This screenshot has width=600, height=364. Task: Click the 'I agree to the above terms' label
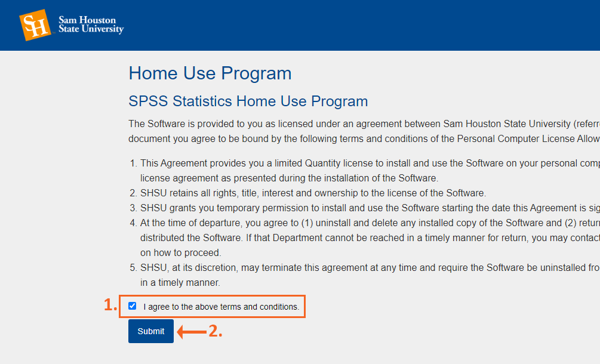coord(221,307)
